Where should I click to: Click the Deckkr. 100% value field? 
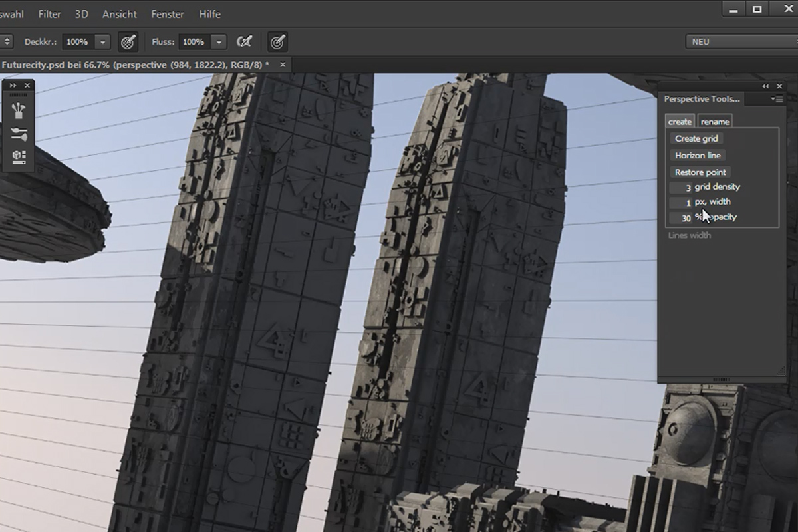[x=78, y=42]
